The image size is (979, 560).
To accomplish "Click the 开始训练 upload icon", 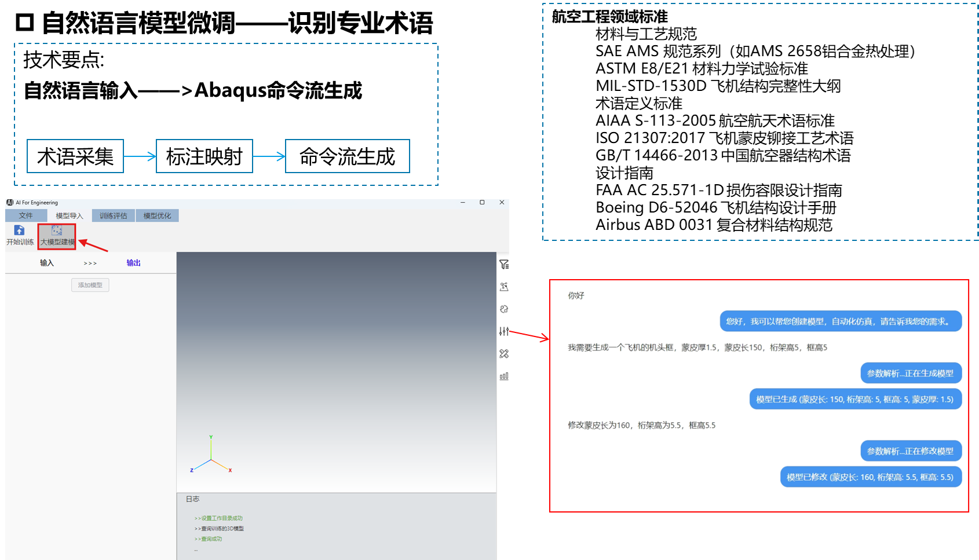I will [19, 230].
